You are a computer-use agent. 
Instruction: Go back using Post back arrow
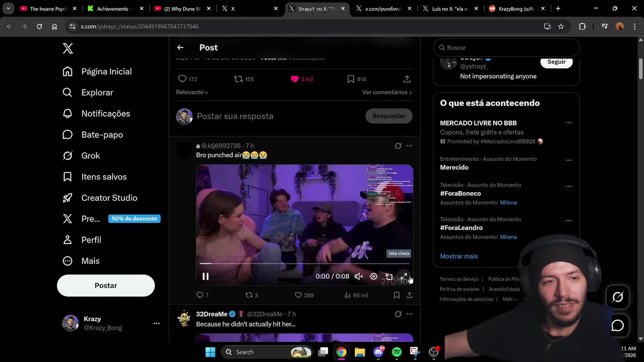point(180,47)
